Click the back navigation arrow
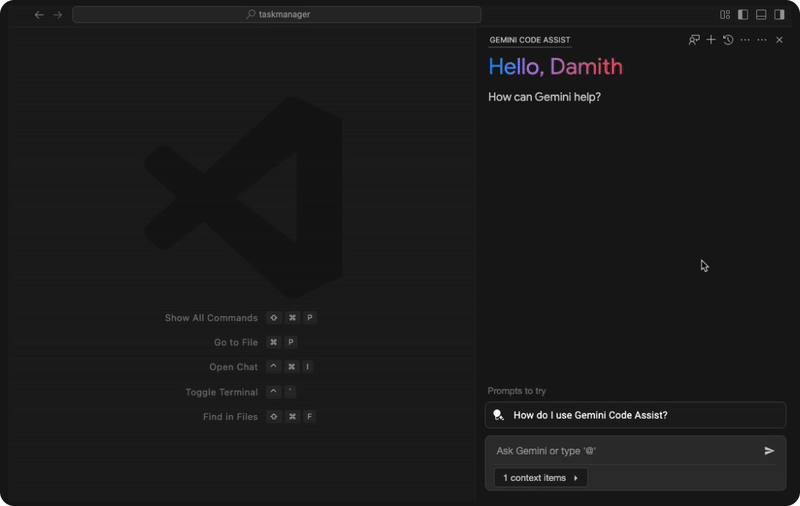The height and width of the screenshot is (506, 800). point(39,15)
